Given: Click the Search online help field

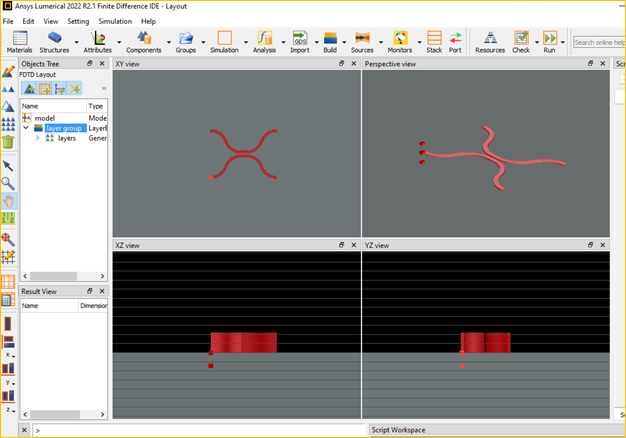Looking at the screenshot, I should 599,42.
